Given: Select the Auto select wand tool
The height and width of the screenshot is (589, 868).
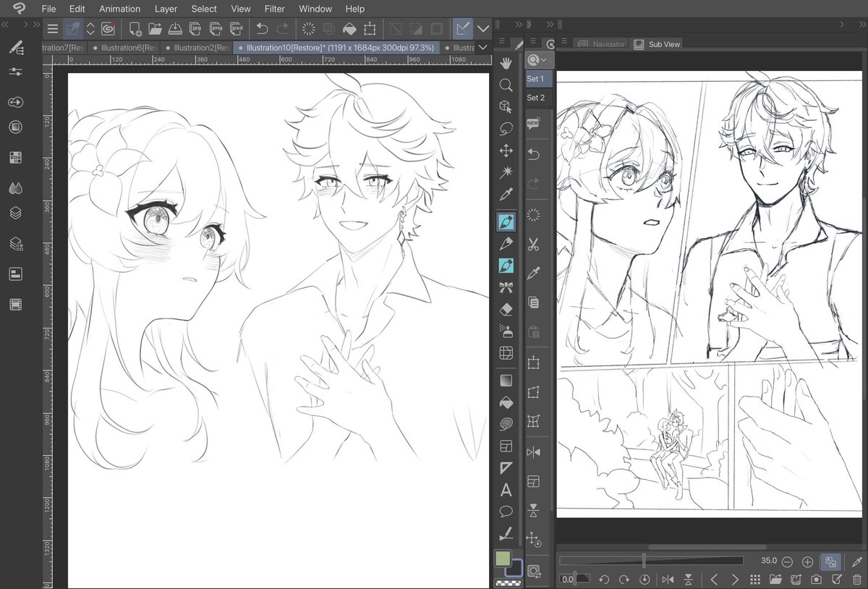Looking at the screenshot, I should point(506,171).
